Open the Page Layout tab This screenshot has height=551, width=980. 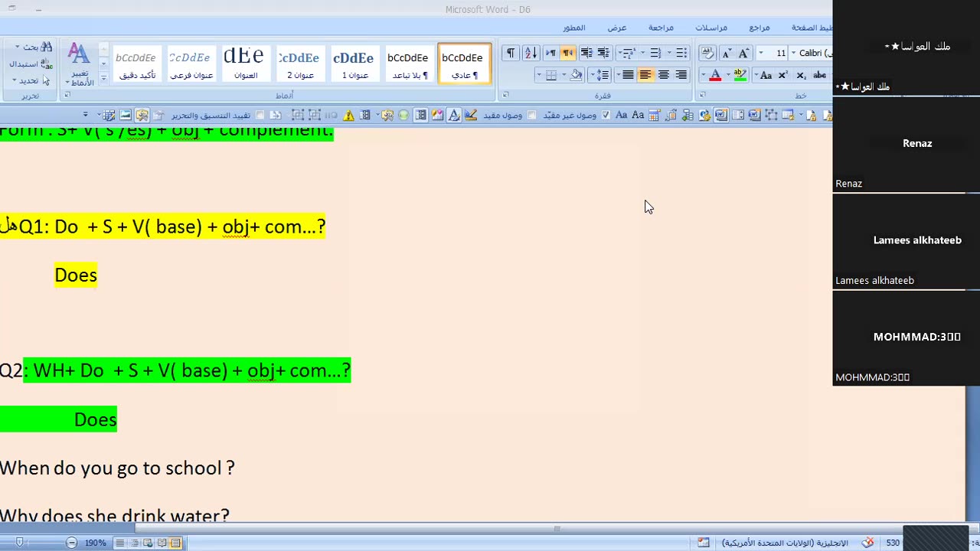tap(812, 28)
